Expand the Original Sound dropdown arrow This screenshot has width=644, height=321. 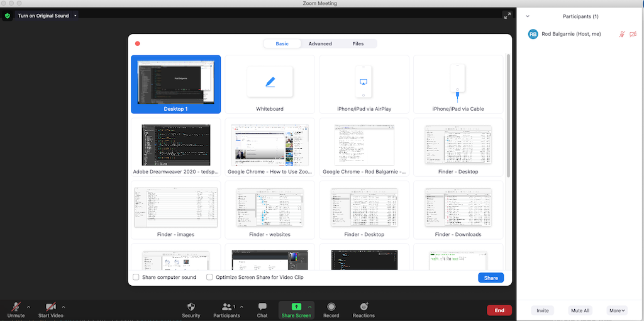coord(75,16)
